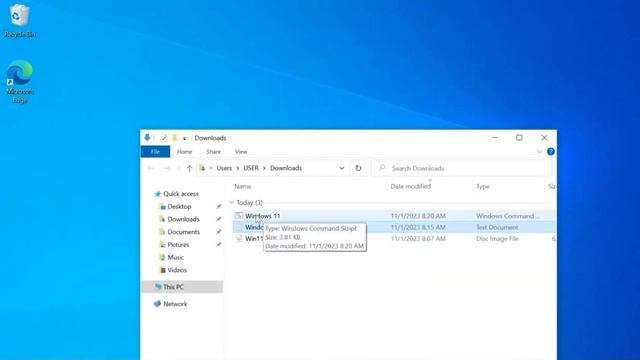Click the Disc Image File type cell
Viewport: 640px width, 360px height.
point(497,239)
